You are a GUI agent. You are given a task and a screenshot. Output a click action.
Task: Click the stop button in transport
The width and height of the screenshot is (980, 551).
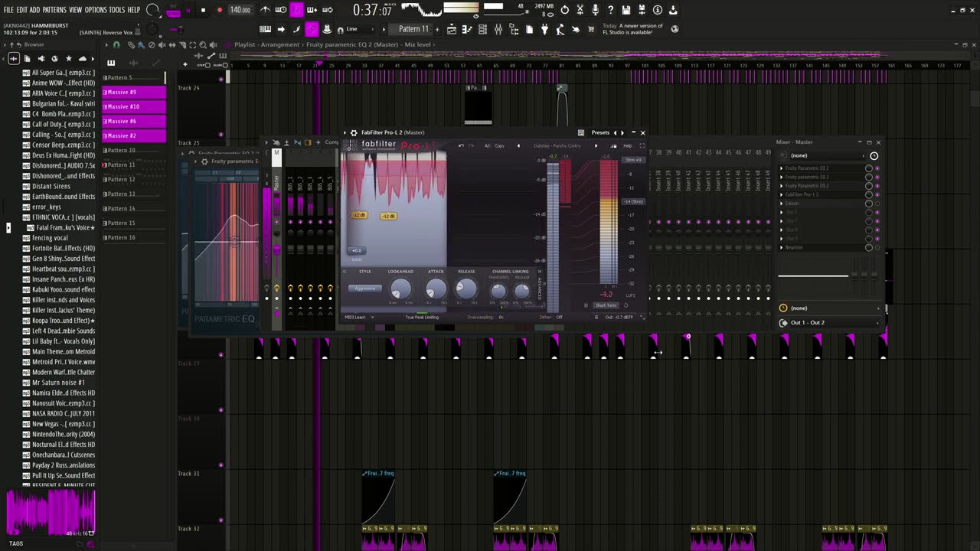[203, 10]
